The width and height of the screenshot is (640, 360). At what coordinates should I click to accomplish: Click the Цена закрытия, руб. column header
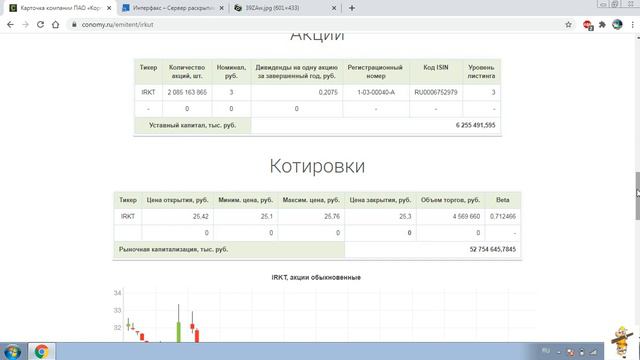tap(380, 200)
